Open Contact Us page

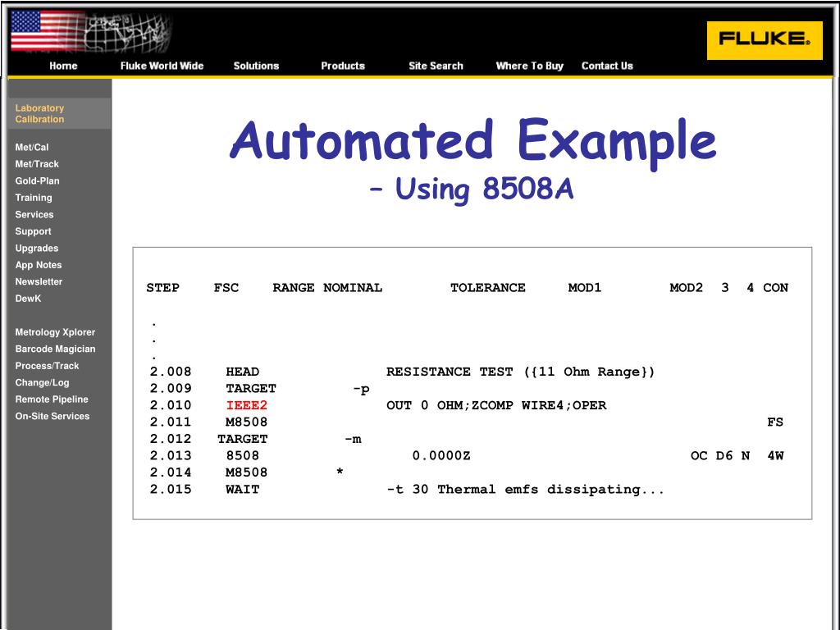pyautogui.click(x=607, y=66)
